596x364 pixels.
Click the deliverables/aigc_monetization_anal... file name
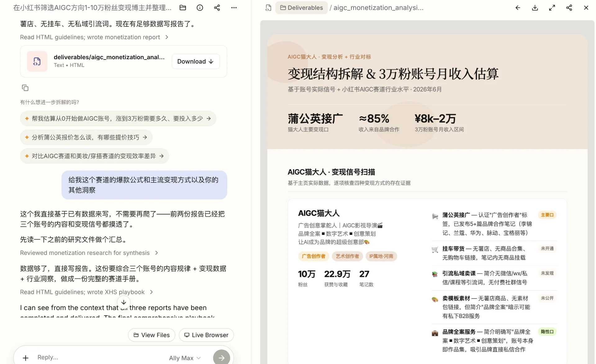(109, 57)
